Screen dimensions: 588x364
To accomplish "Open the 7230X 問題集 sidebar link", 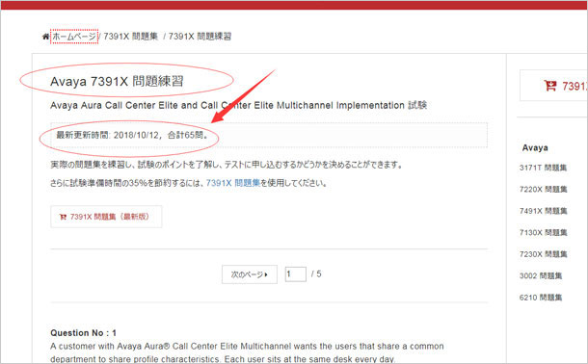I will 543,254.
